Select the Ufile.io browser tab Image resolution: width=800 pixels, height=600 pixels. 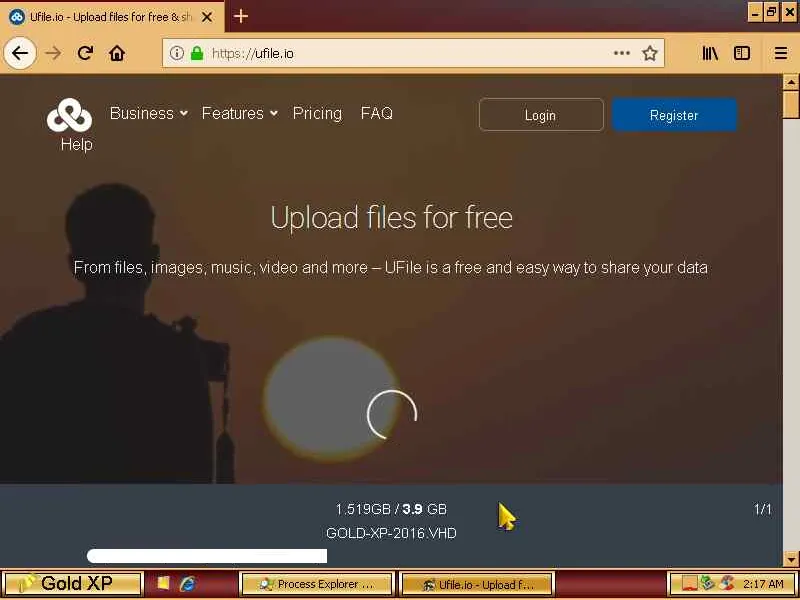pos(110,17)
